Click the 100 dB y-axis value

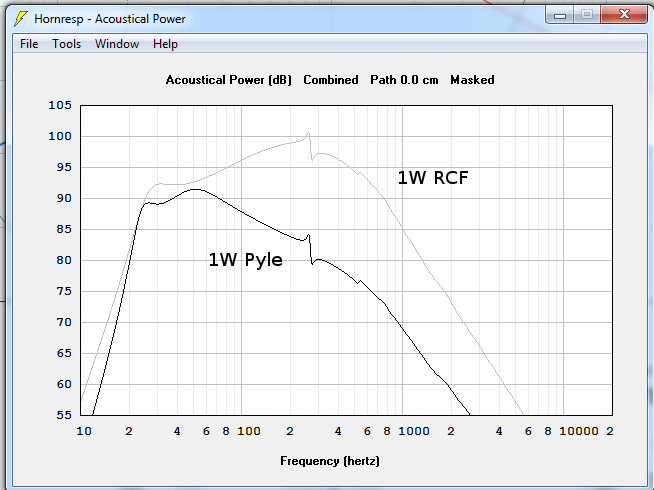tap(60, 136)
